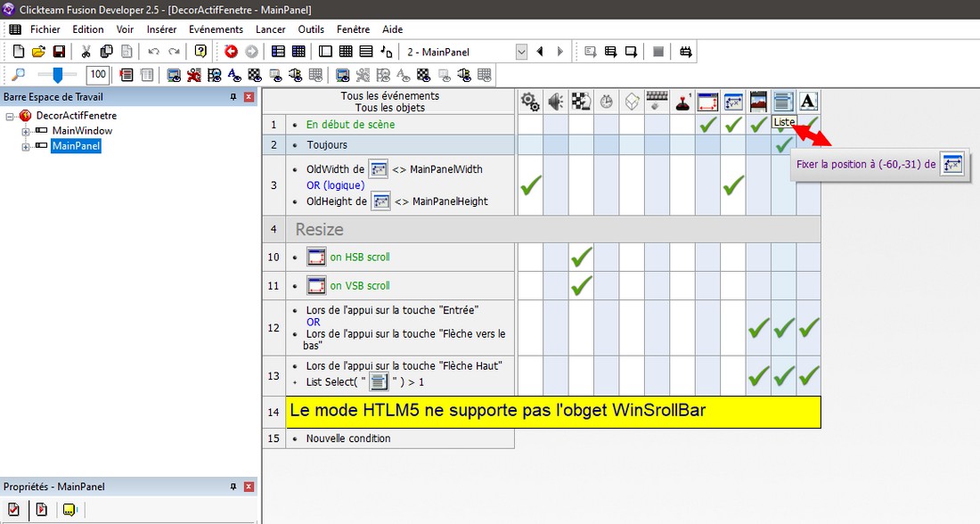Viewport: 980px width, 524px height.
Task: Collapse the DecorActifFenetre tree node
Action: 10,117
